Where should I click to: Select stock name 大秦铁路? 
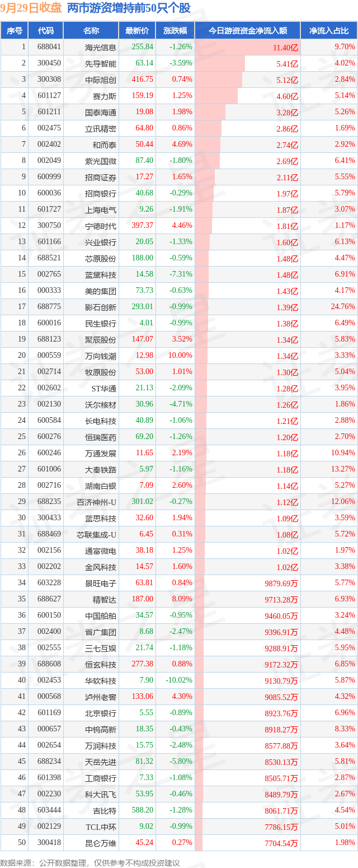point(101,469)
